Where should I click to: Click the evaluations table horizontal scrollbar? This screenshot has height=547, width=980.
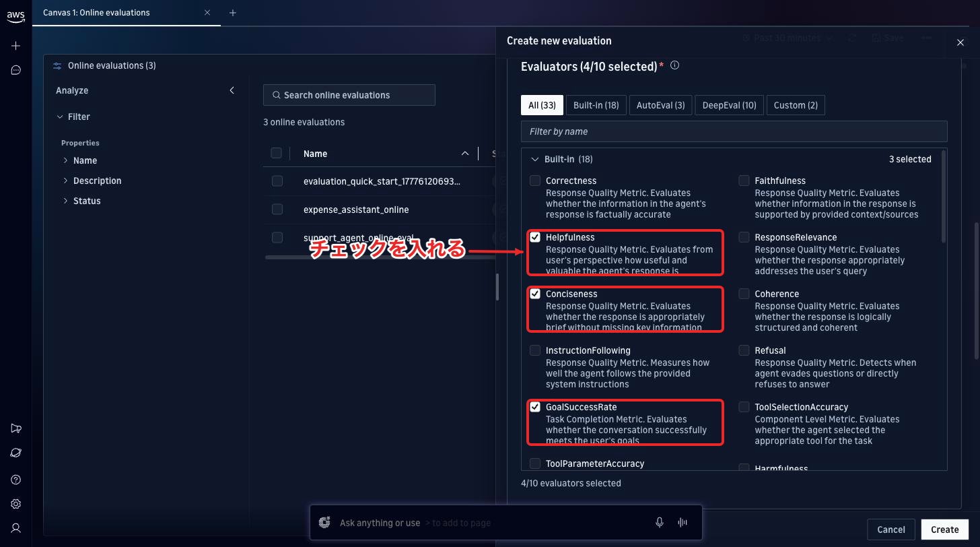click(380, 257)
